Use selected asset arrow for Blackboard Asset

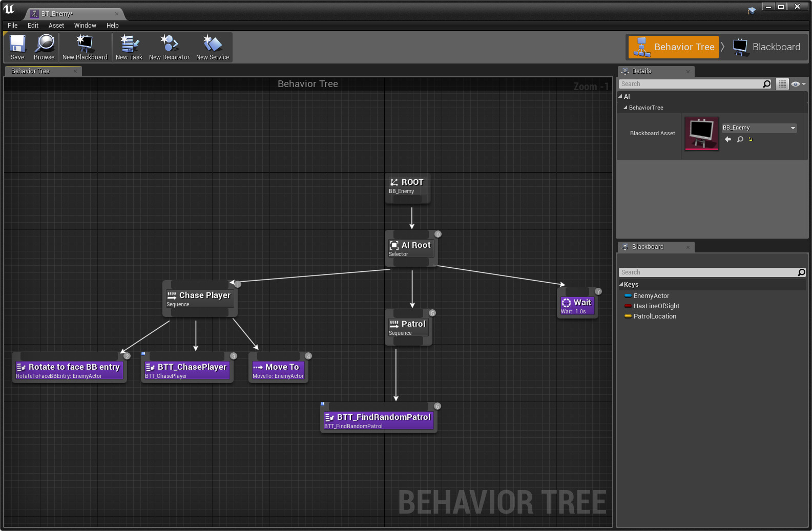click(x=728, y=139)
